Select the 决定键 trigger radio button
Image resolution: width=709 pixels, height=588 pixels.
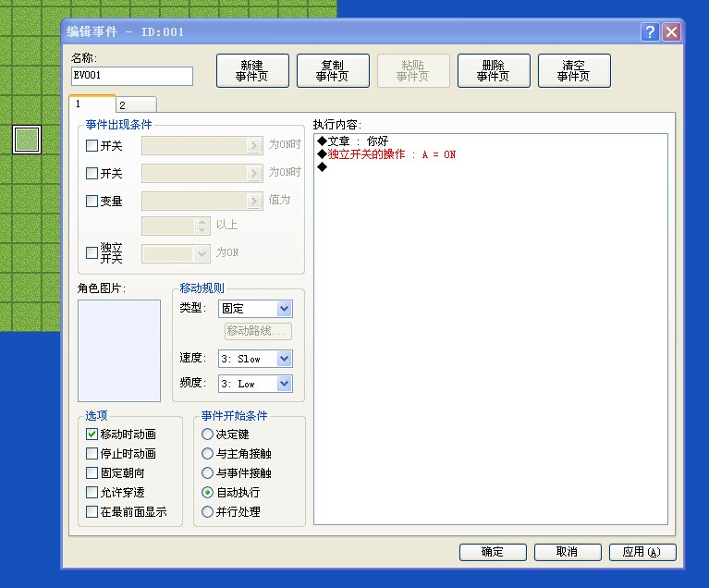207,435
